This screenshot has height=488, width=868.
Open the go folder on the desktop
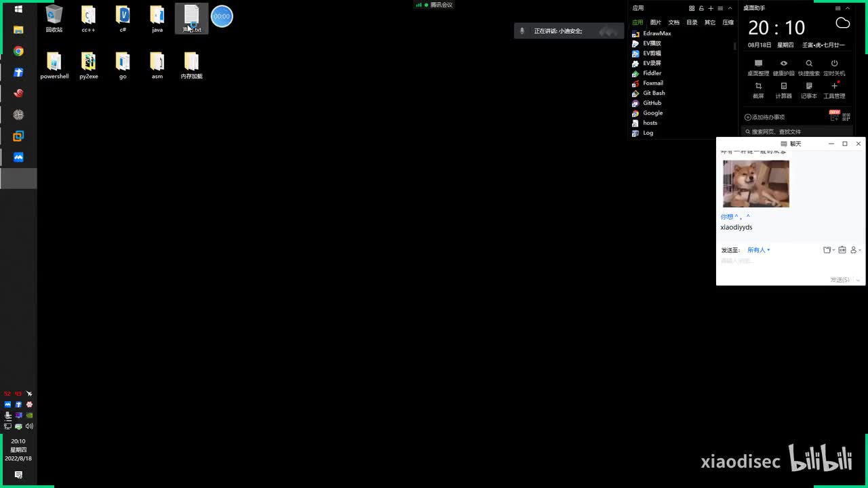(123, 66)
